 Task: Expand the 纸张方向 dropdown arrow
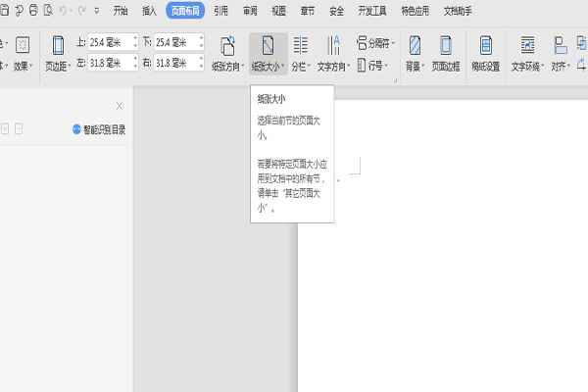(243, 67)
